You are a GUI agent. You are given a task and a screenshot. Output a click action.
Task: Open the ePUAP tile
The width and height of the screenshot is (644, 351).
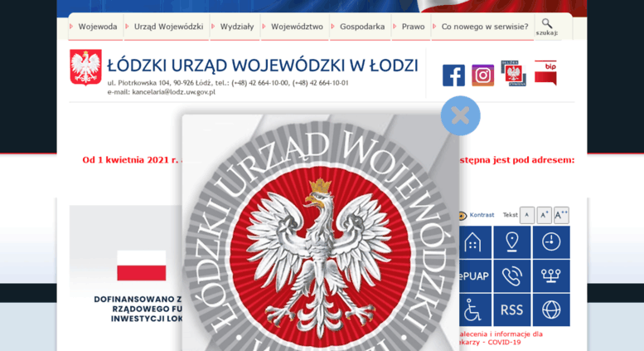pyautogui.click(x=473, y=275)
